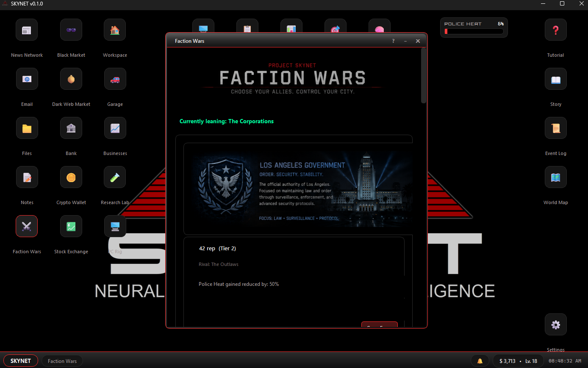Click the Lv. 18 level indicator

[531, 361]
